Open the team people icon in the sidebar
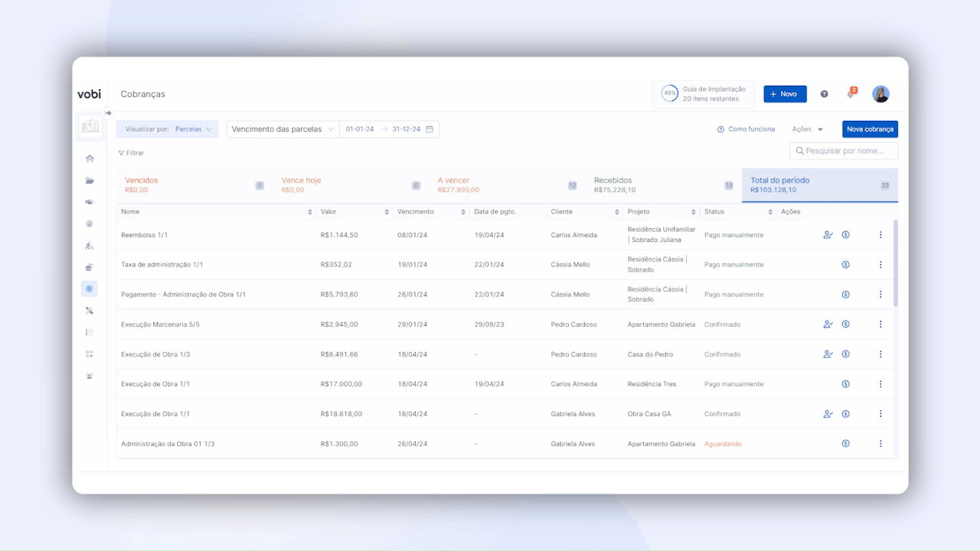Viewport: 980px width, 551px height. pos(90,376)
